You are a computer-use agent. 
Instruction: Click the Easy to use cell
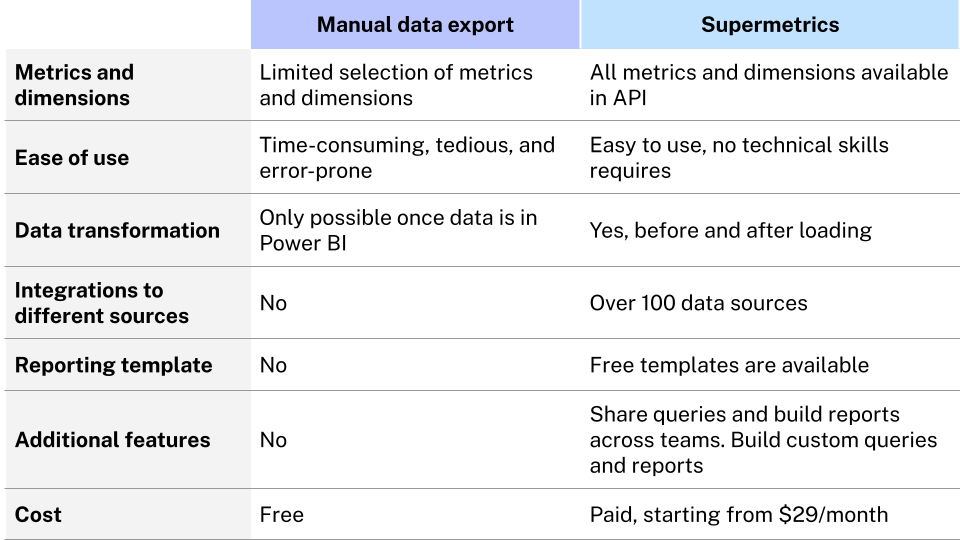coord(739,158)
